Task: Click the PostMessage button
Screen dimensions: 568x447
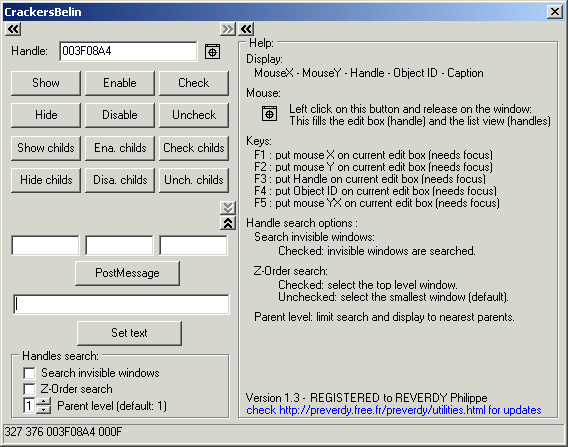Action: [x=127, y=273]
